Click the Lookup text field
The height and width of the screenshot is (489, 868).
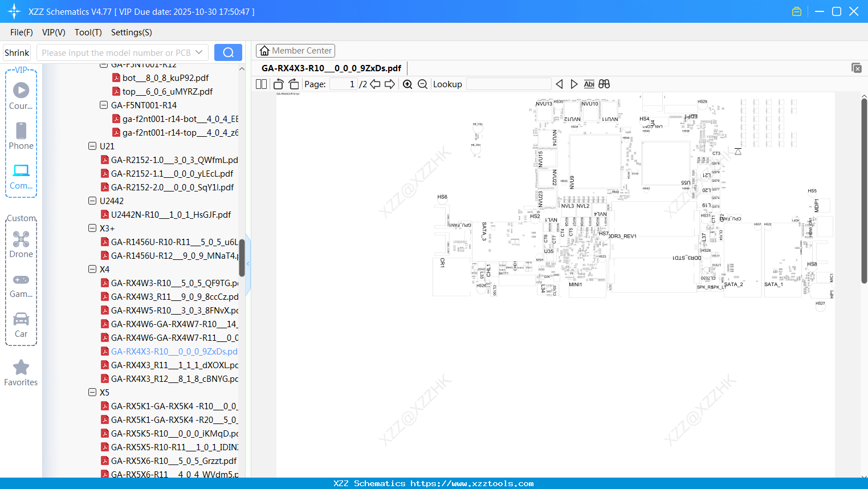click(x=508, y=84)
